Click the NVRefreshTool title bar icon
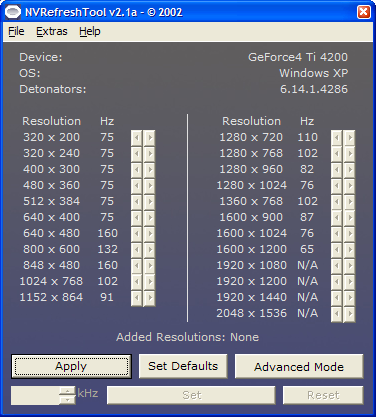Viewport: 376px width, 417px height. [x=13, y=12]
